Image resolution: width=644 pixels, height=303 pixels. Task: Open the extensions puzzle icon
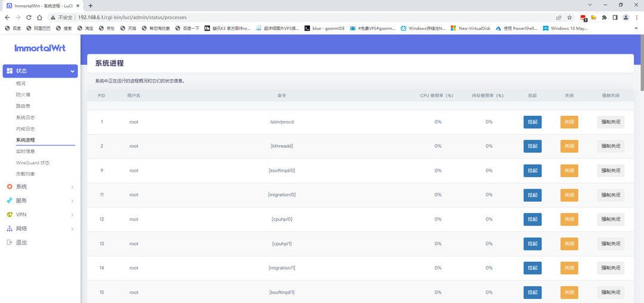pos(604,18)
